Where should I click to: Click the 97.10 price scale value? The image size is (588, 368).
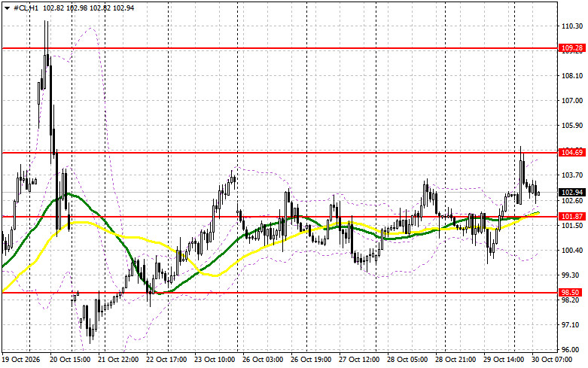(x=572, y=324)
